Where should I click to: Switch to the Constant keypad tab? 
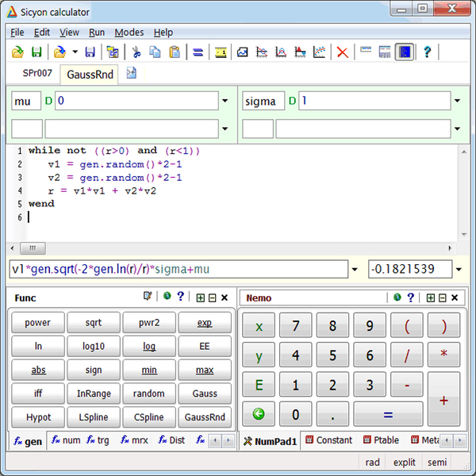328,440
